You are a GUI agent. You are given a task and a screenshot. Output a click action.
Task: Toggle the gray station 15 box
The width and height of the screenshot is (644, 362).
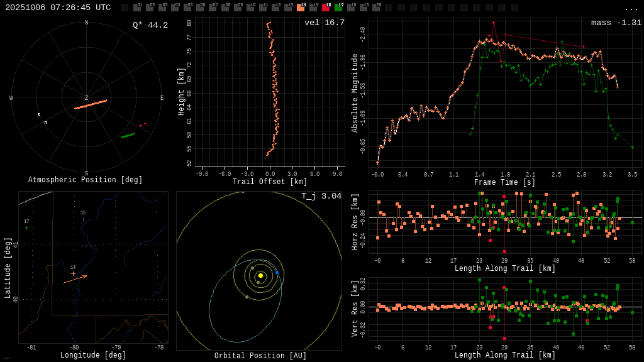[313, 8]
